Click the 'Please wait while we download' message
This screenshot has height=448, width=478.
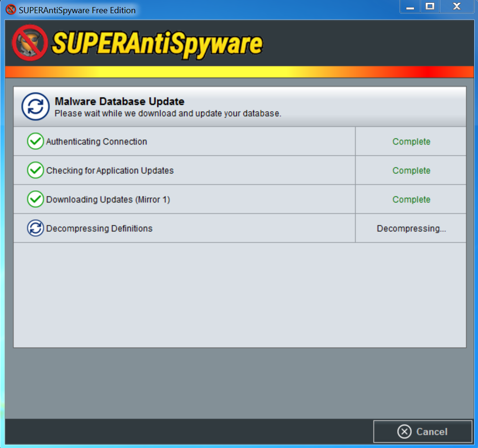168,114
